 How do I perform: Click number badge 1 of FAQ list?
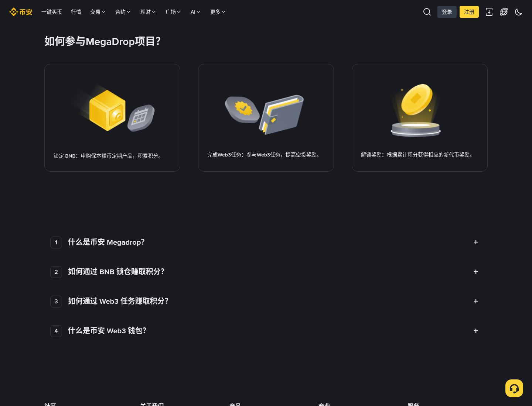[56, 242]
